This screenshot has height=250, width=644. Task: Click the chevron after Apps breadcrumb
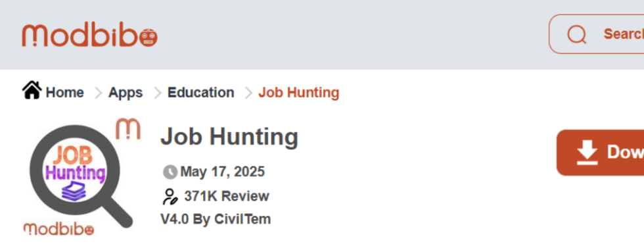tap(158, 93)
